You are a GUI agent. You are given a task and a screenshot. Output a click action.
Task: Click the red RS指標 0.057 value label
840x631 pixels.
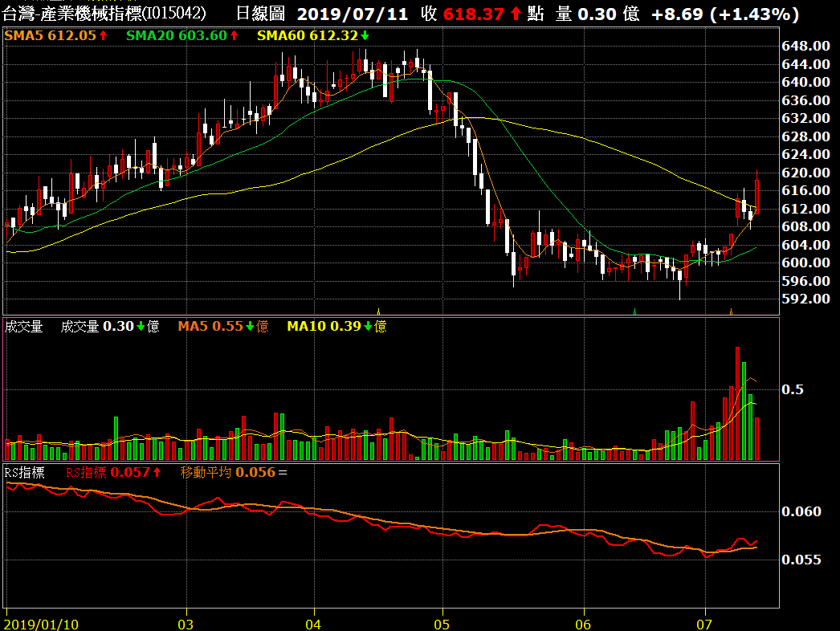coord(108,472)
